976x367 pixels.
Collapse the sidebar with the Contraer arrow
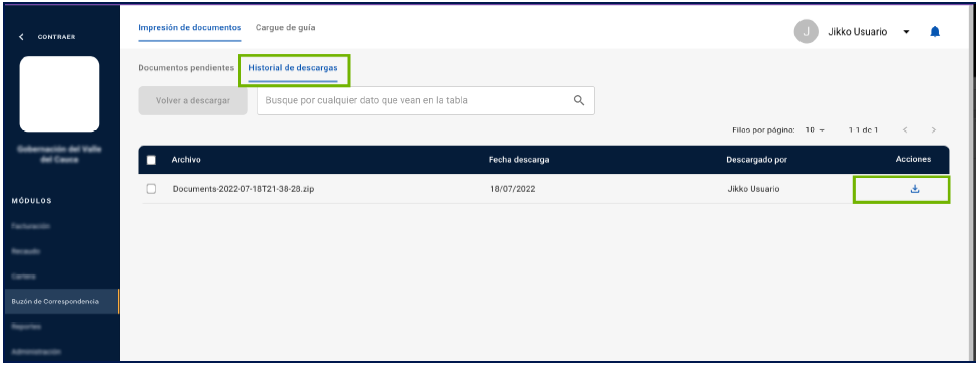click(x=22, y=37)
